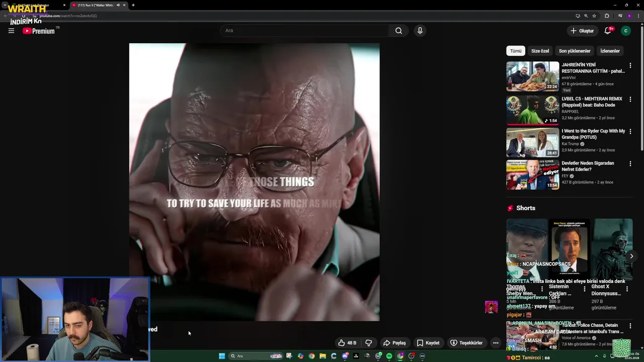Image resolution: width=644 pixels, height=362 pixels.
Task: Open the Google Chrome taskbar icon
Action: [311, 356]
